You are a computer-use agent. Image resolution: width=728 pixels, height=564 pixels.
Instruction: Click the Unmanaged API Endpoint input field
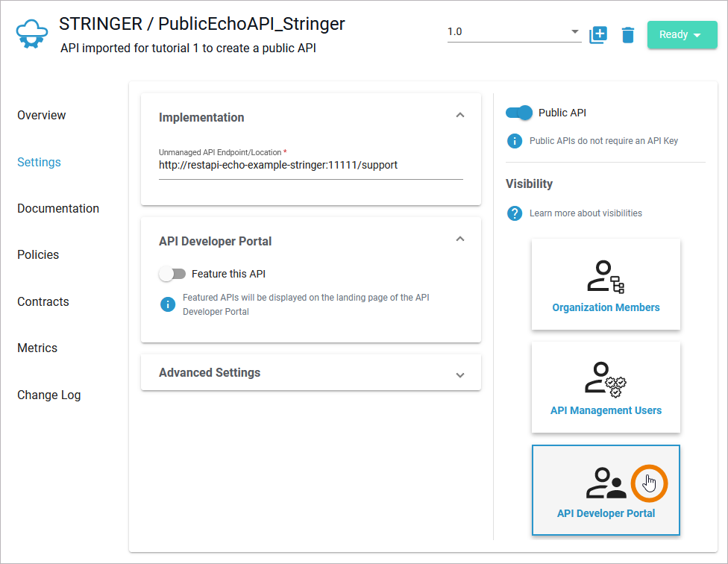coord(310,165)
